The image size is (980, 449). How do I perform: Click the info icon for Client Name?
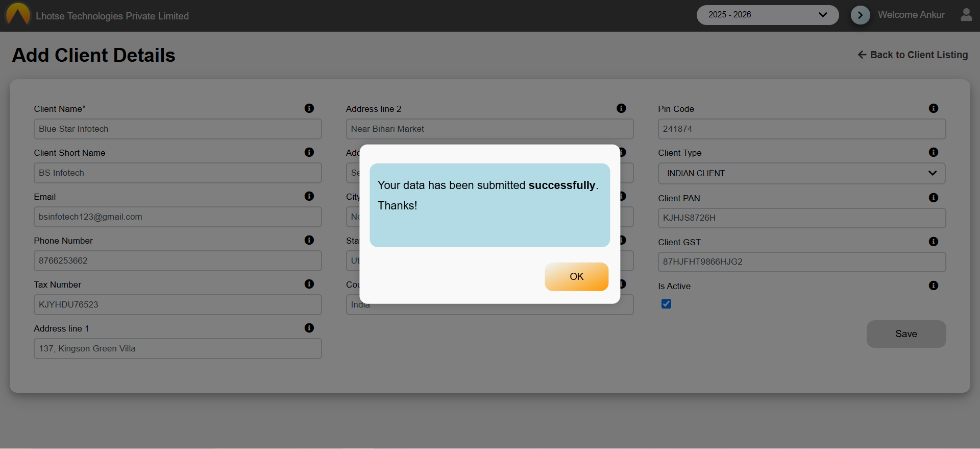point(309,108)
